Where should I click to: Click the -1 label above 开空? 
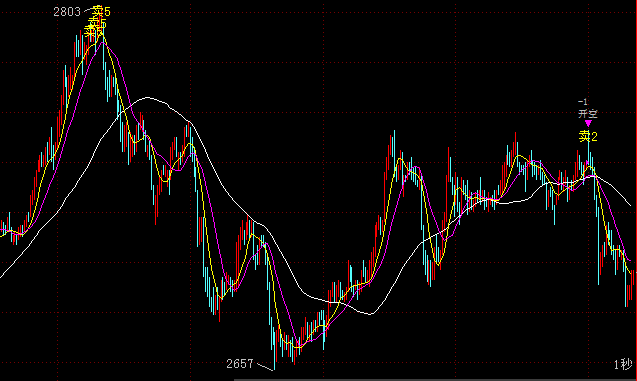[583, 102]
